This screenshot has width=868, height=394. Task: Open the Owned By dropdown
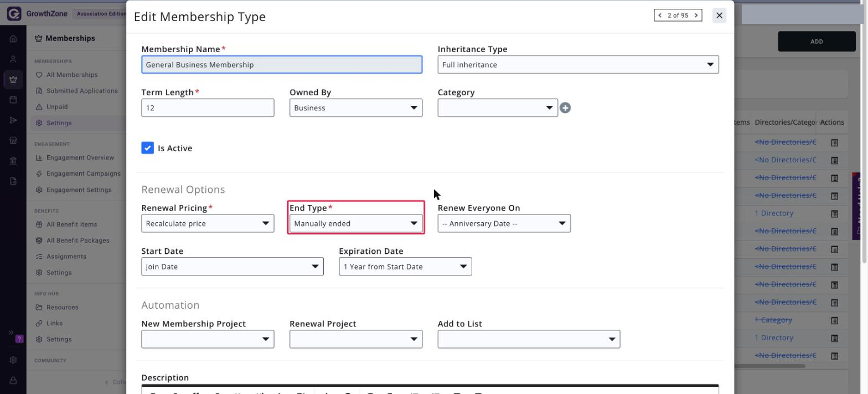[x=356, y=108]
